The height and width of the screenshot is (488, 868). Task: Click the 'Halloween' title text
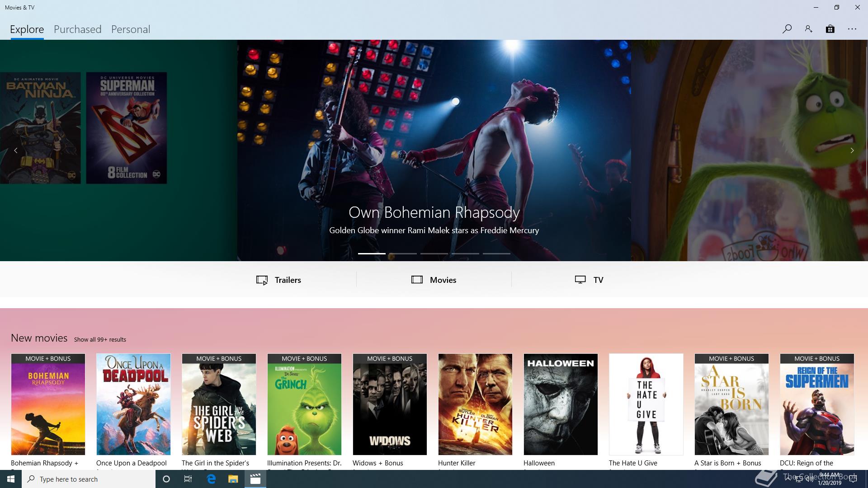pos(539,463)
